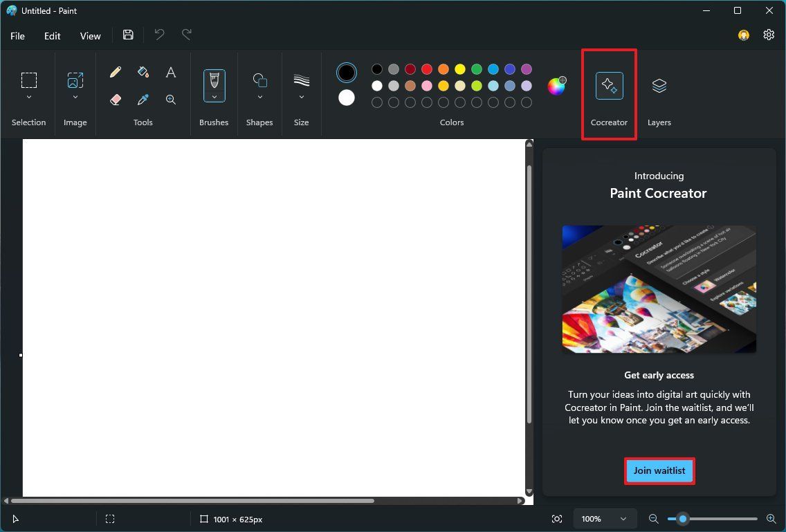
Task: Select the Fill with color tool
Action: pyautogui.click(x=143, y=71)
